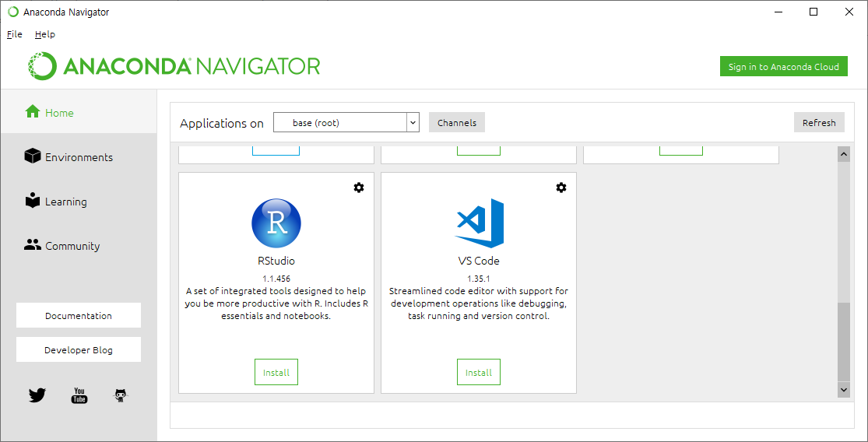Close the Anaconda Navigator window

(x=849, y=12)
